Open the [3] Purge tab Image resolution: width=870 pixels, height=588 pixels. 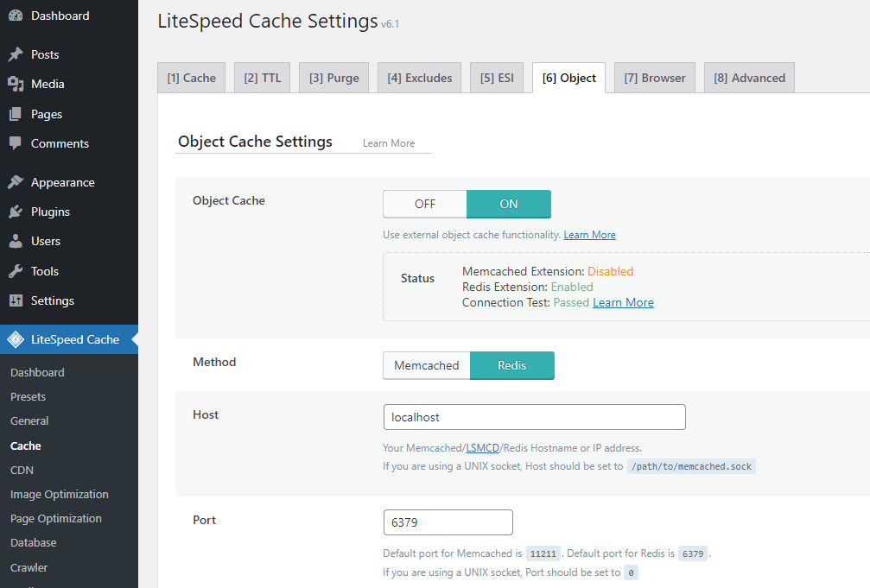click(334, 78)
